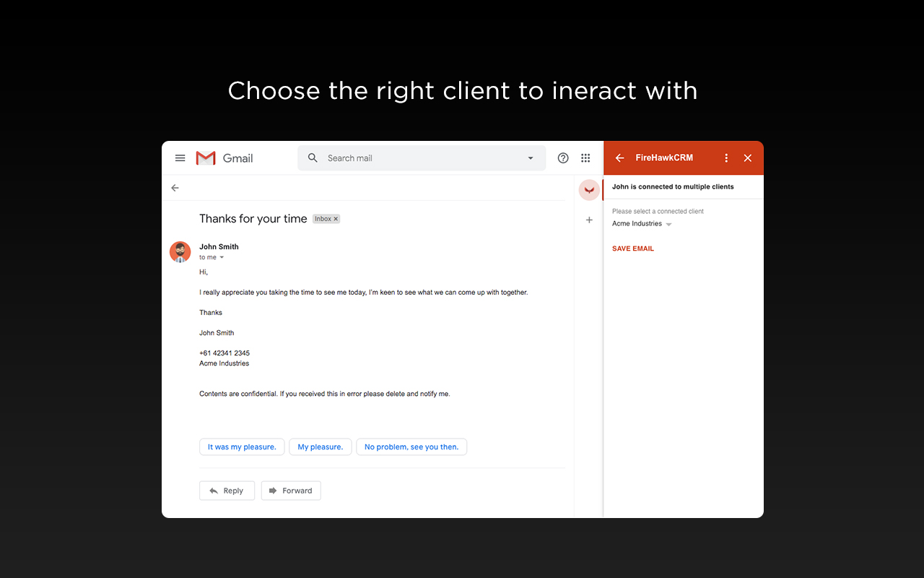
Task: Open Gmail support help icon
Action: point(563,158)
